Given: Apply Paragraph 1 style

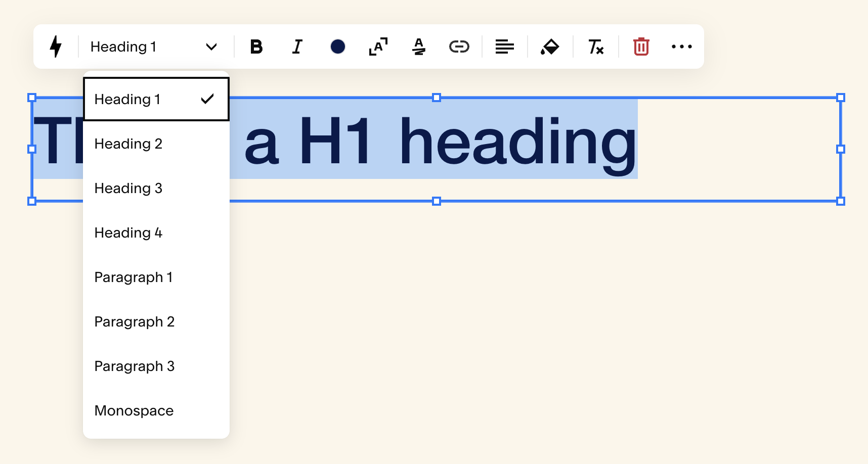Looking at the screenshot, I should click(156, 277).
